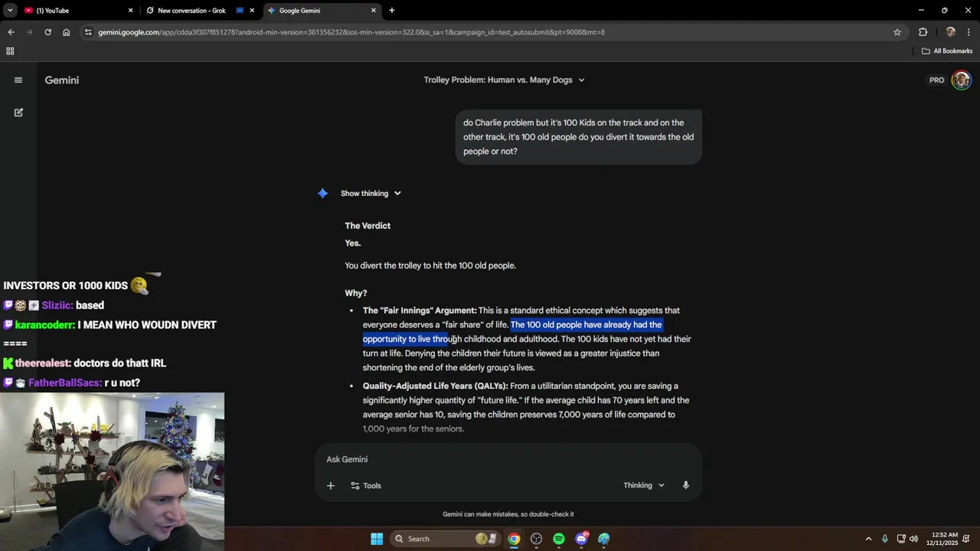Screen dimensions: 980x551
Task: Open the Chrome profile avatar in toolbar
Action: click(x=950, y=32)
